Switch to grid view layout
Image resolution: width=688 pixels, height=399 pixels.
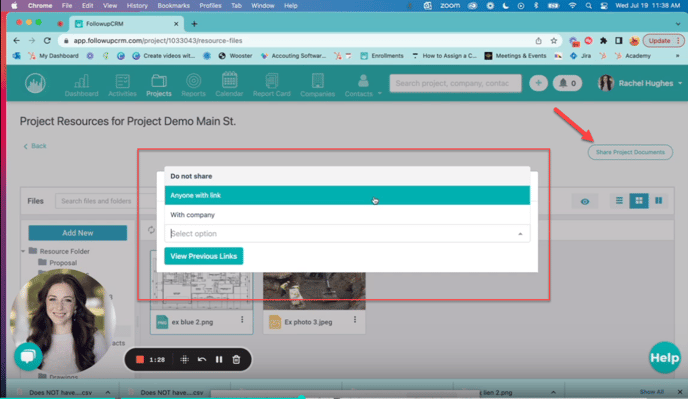[x=639, y=201]
